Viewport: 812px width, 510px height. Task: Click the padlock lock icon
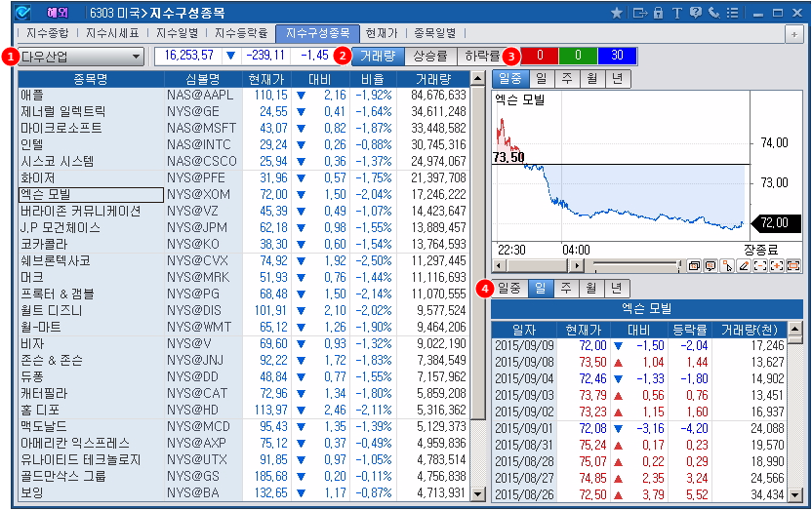click(x=658, y=13)
